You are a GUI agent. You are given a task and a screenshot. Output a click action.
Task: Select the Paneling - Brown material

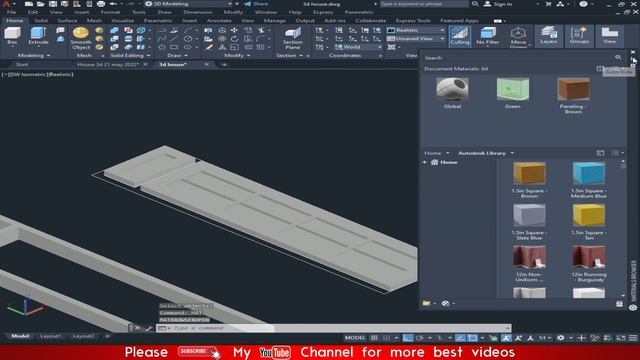point(573,96)
